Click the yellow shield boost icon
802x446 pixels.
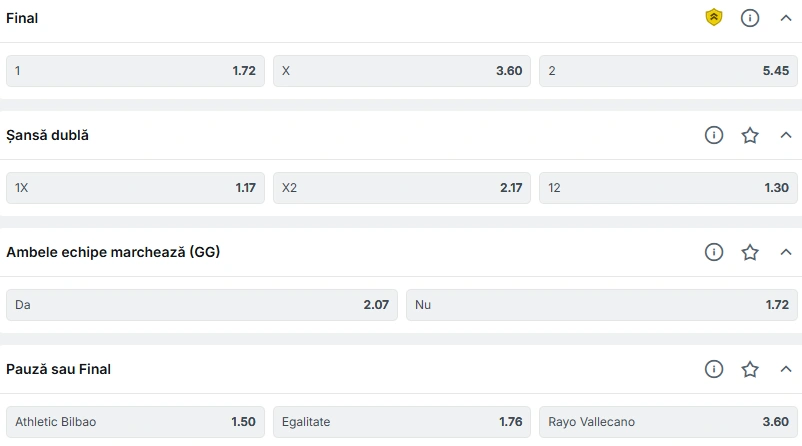click(x=714, y=18)
